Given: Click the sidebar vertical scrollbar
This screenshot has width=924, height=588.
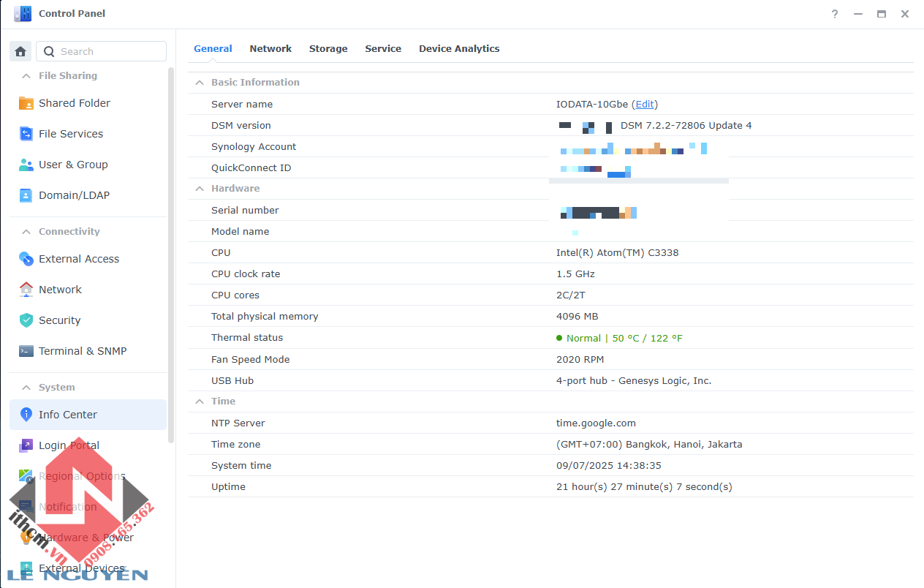Looking at the screenshot, I should (x=171, y=255).
